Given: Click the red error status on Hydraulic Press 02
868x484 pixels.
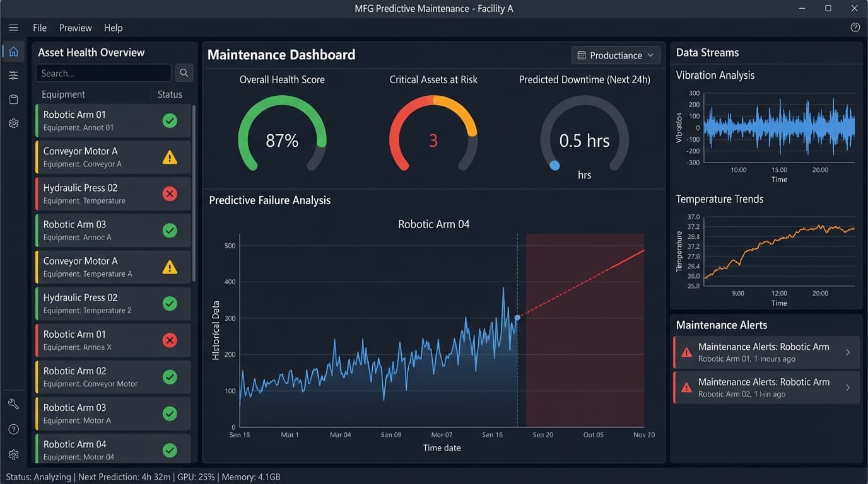Looking at the screenshot, I should [169, 193].
